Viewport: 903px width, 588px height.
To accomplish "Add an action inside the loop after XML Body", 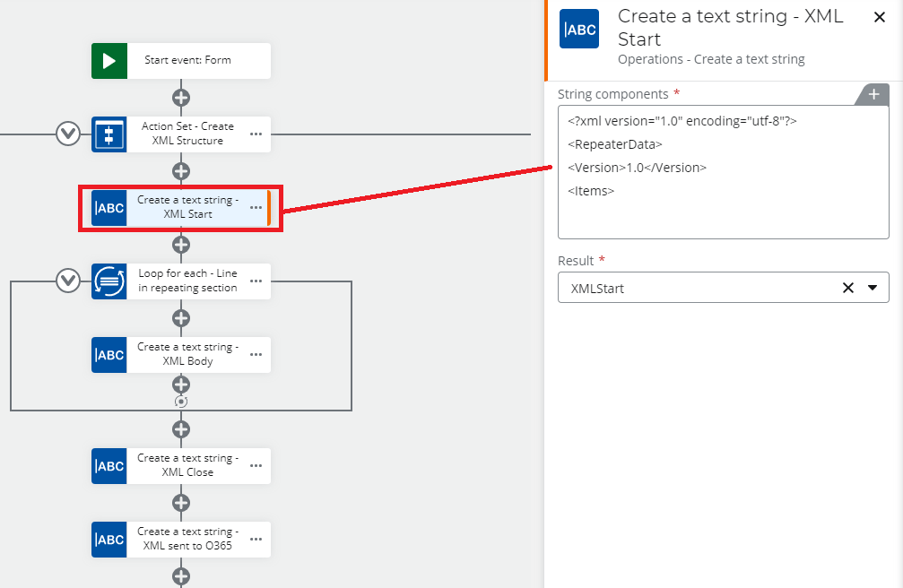I will coord(181,385).
